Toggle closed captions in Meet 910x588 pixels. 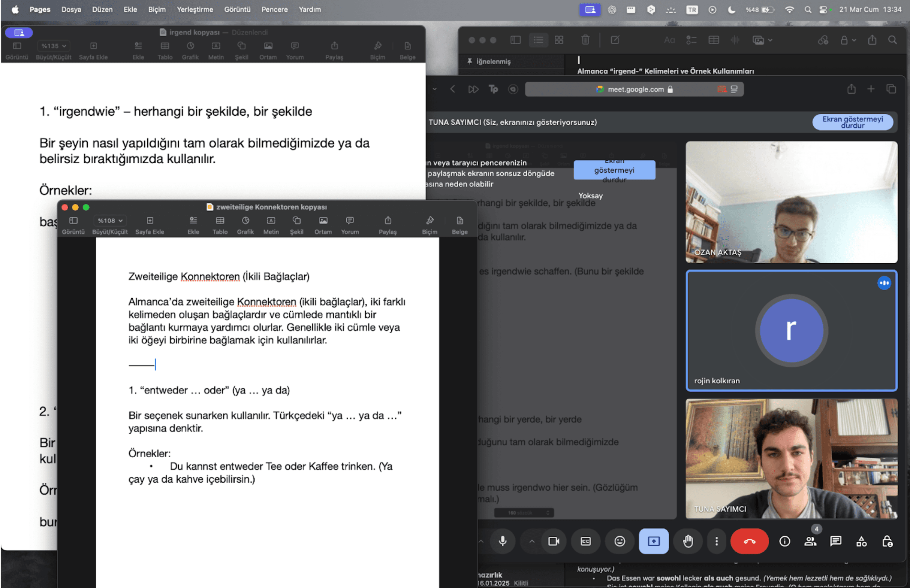(x=585, y=541)
